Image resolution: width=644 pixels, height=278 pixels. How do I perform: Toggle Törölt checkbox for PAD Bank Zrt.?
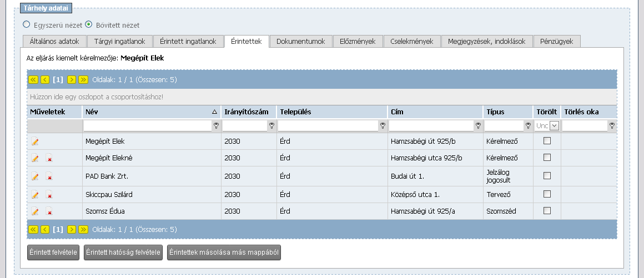click(x=547, y=176)
